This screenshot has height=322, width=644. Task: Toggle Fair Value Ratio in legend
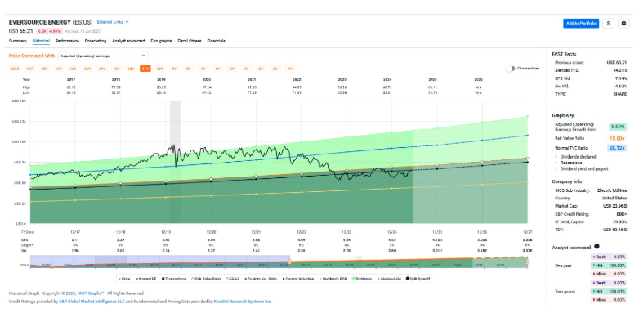pos(206,279)
